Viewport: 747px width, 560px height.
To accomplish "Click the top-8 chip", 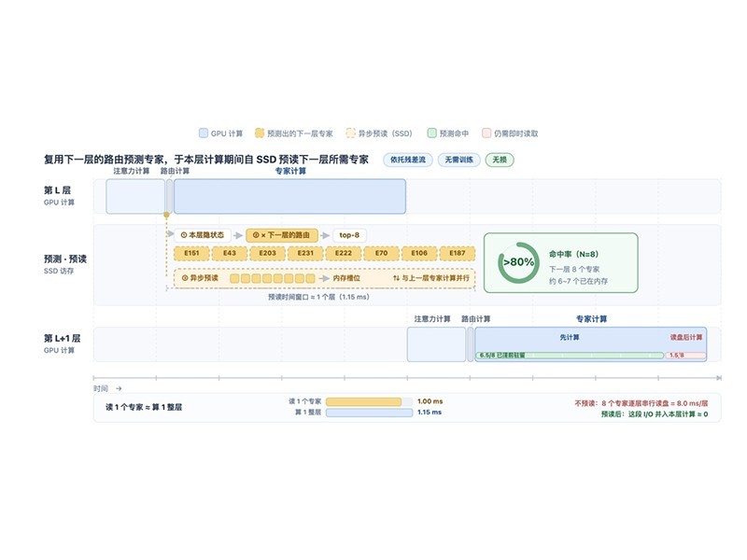I will click(349, 235).
